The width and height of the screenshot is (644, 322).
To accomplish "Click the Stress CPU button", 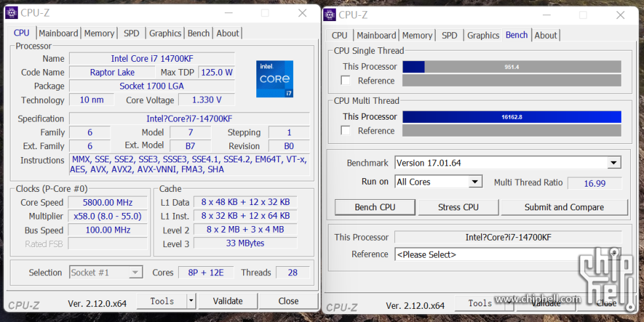I will pos(459,208).
